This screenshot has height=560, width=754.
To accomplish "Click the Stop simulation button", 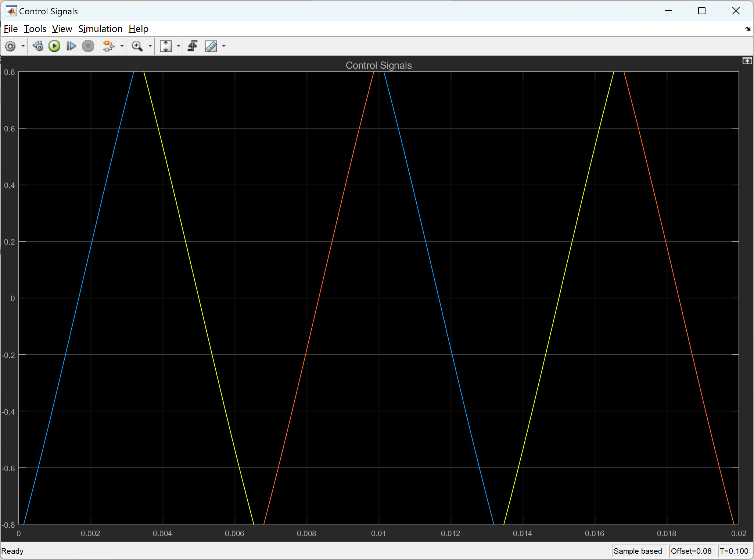I will point(88,46).
